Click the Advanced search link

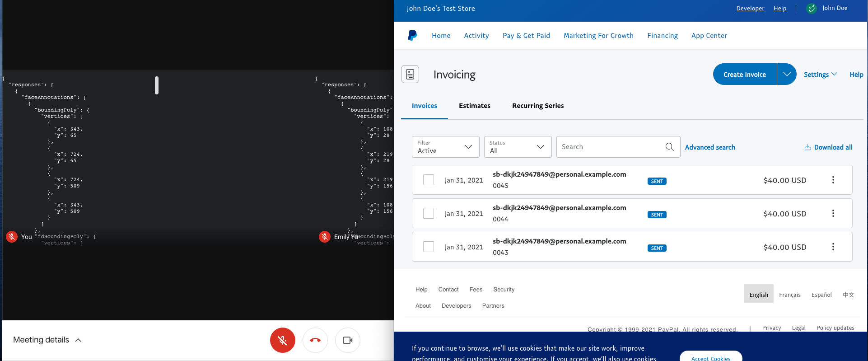[710, 147]
